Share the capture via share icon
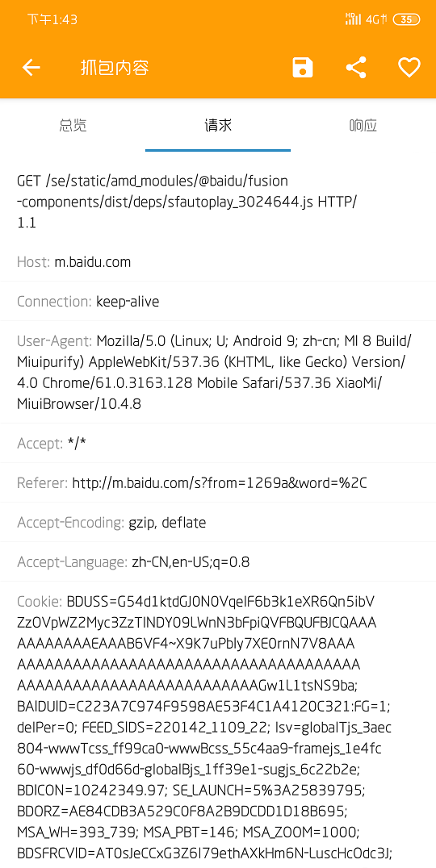Image resolution: width=436 pixels, height=868 pixels. pos(356,68)
